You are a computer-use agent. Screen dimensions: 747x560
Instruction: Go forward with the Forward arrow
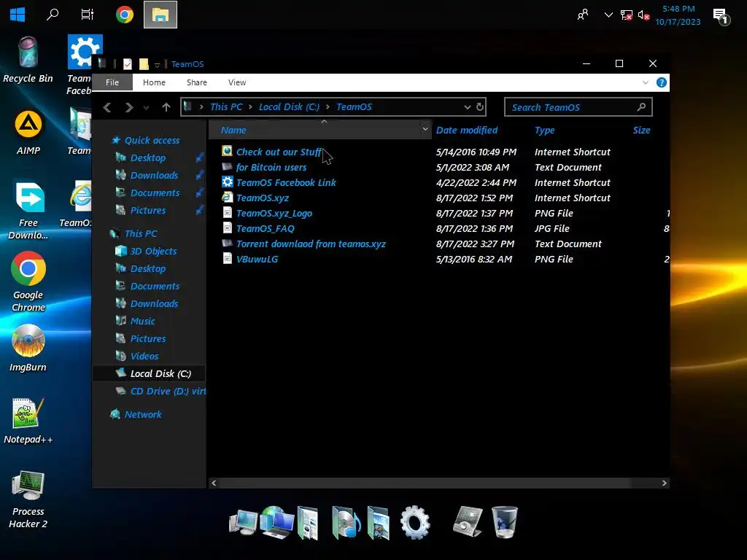[x=128, y=108]
